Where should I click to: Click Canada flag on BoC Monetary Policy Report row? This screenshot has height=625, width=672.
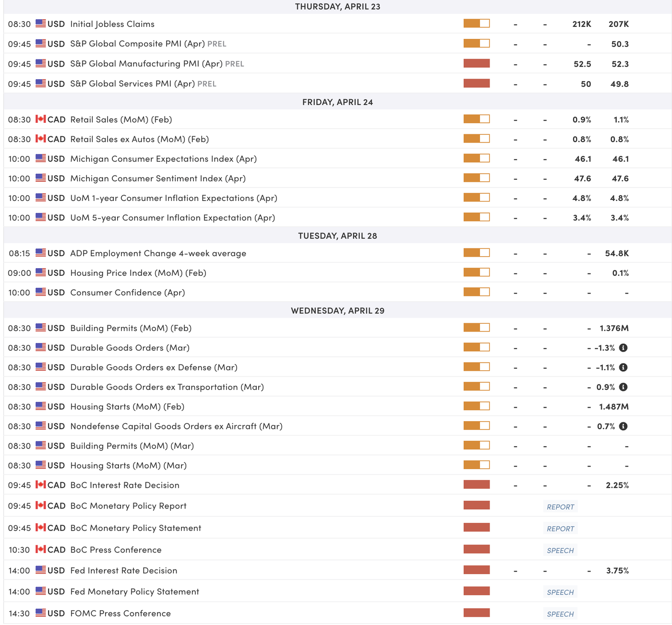[41, 505]
